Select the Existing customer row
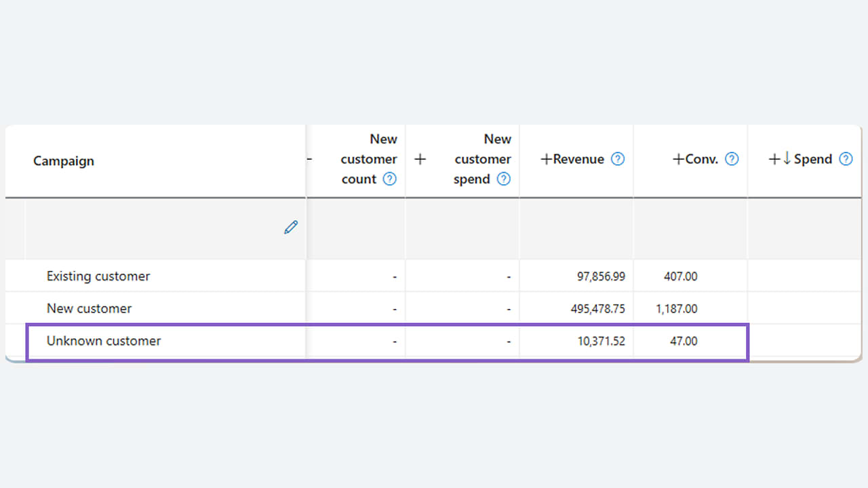The height and width of the screenshot is (488, 868). coord(98,276)
